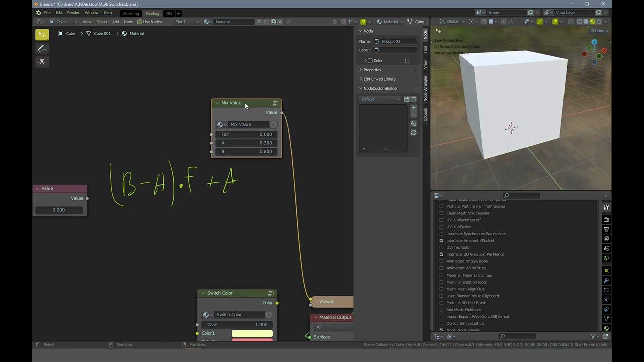Pick the yellow Color1 swatch
Viewport: 644px width, 362px height.
[x=252, y=333]
